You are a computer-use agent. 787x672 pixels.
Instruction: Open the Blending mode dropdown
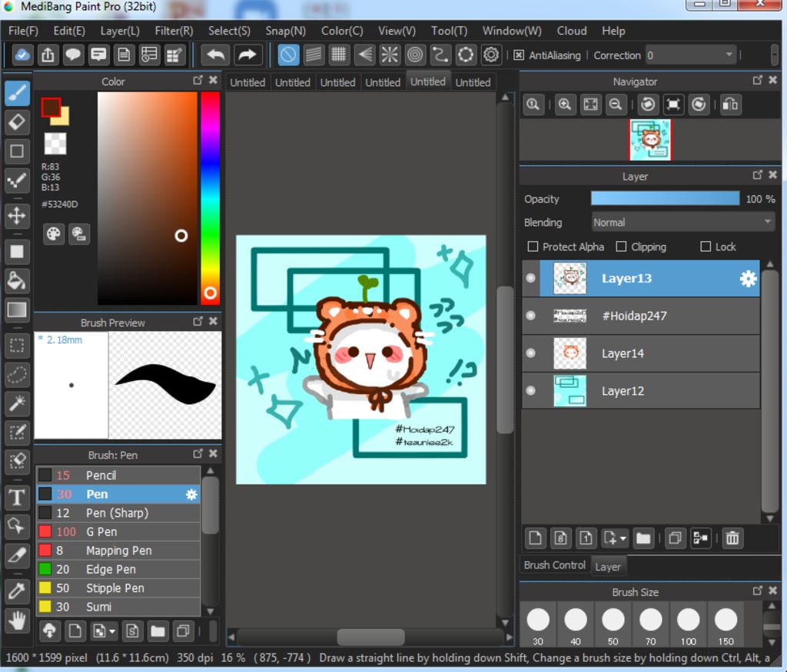[683, 222]
